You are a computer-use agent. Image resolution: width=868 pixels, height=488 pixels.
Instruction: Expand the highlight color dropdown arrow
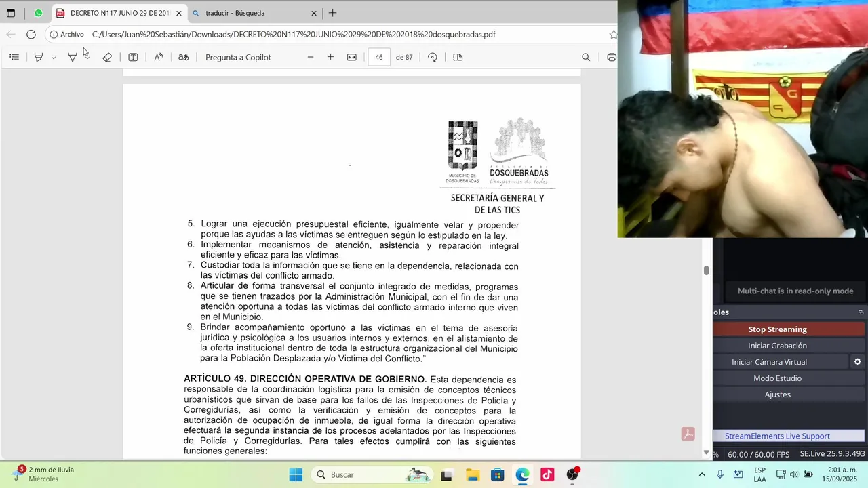[54, 58]
